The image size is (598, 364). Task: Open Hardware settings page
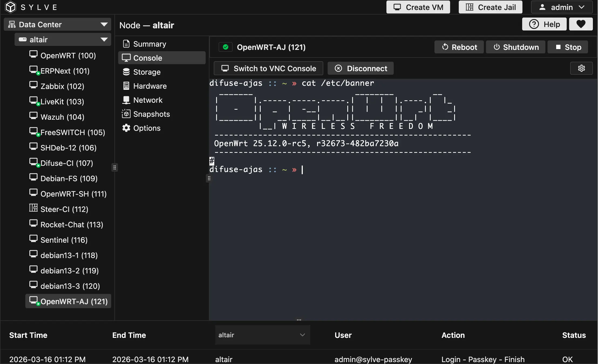click(x=150, y=86)
